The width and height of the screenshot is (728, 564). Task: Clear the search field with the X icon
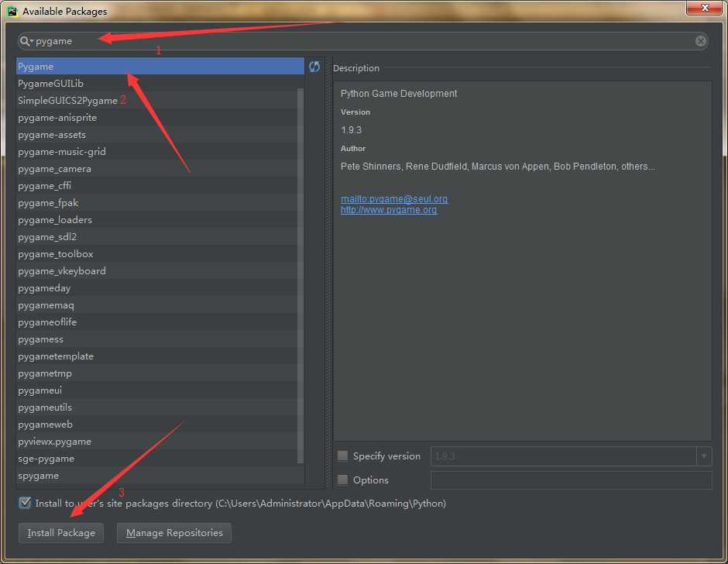pyautogui.click(x=701, y=41)
